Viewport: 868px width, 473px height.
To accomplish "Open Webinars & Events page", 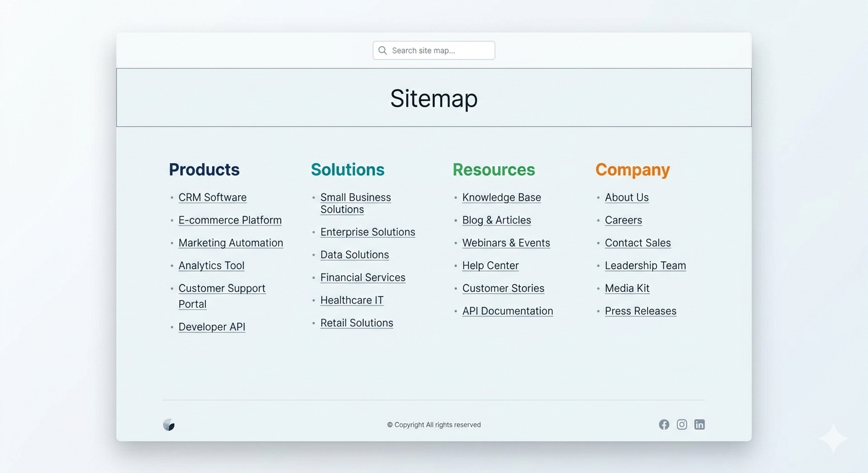I will click(506, 243).
